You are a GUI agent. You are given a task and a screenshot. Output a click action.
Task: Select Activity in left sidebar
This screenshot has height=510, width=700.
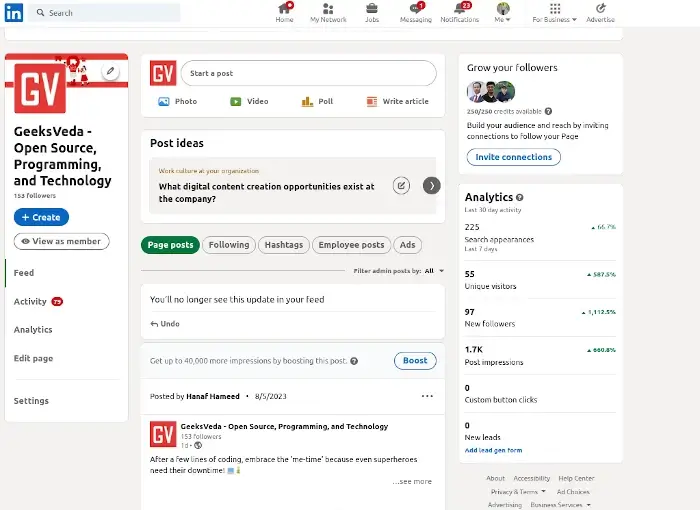[30, 301]
